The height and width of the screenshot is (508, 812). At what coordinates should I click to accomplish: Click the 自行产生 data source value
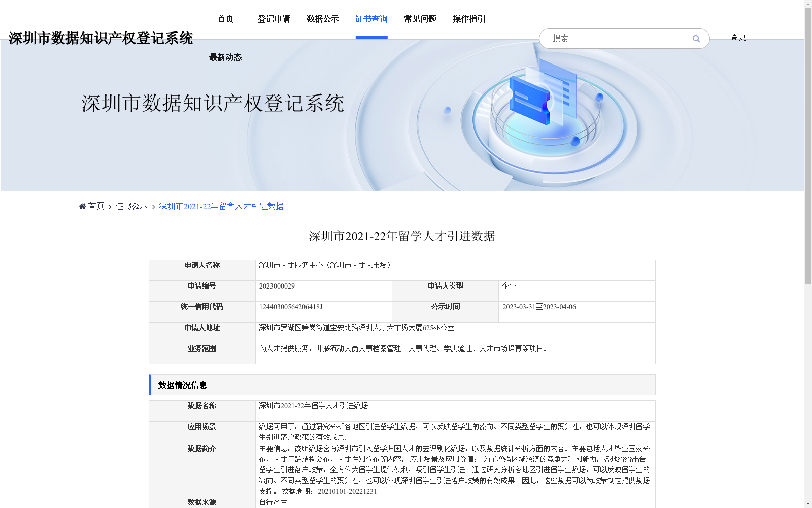click(x=273, y=502)
